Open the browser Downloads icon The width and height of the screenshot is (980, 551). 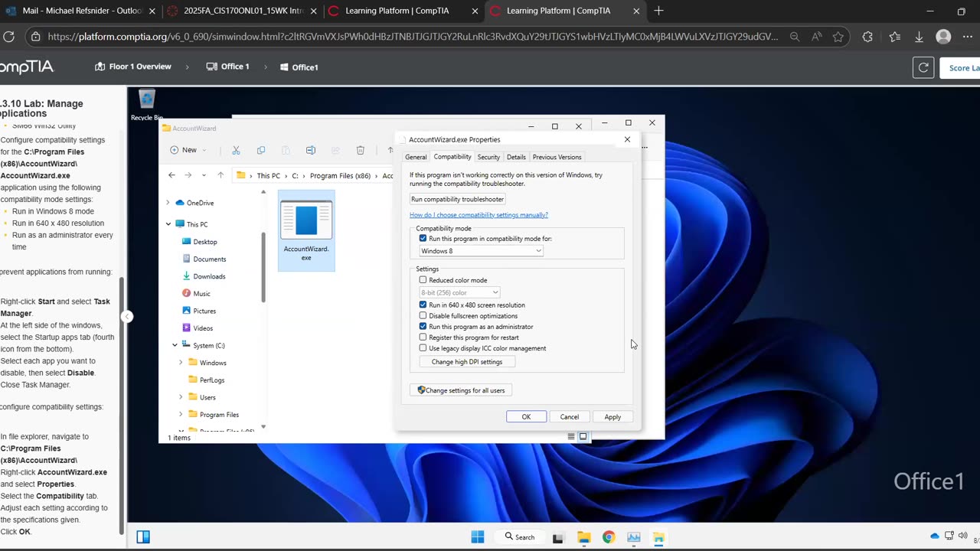coord(920,36)
